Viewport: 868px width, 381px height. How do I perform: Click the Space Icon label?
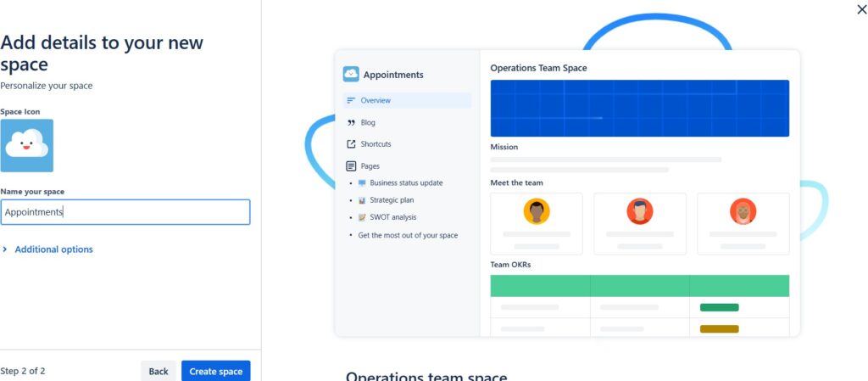click(20, 112)
